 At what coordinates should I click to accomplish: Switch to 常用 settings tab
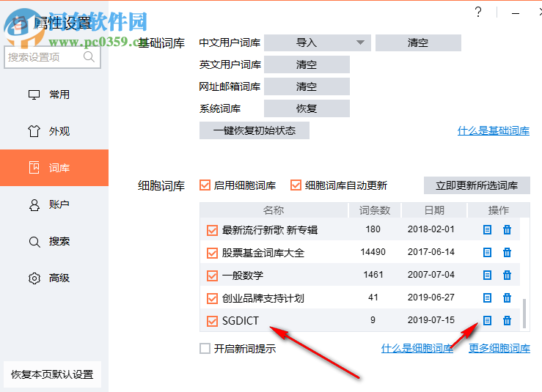(x=54, y=95)
